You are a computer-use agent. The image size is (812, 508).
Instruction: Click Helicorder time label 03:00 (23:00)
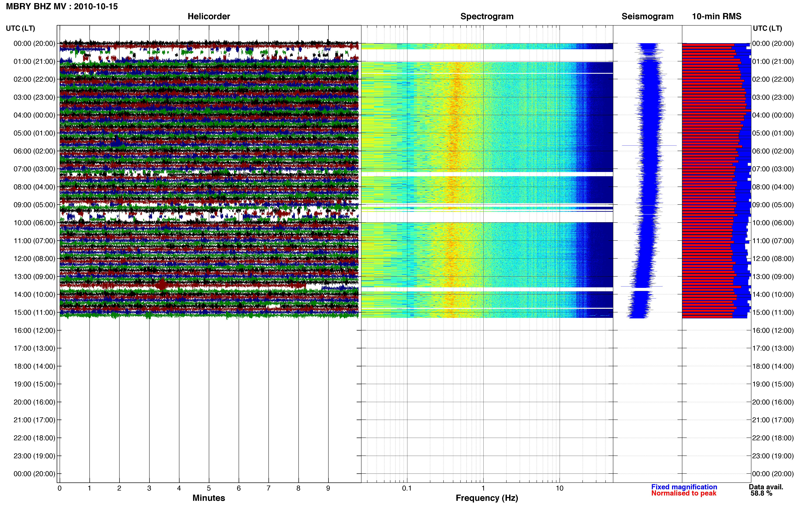[34, 97]
